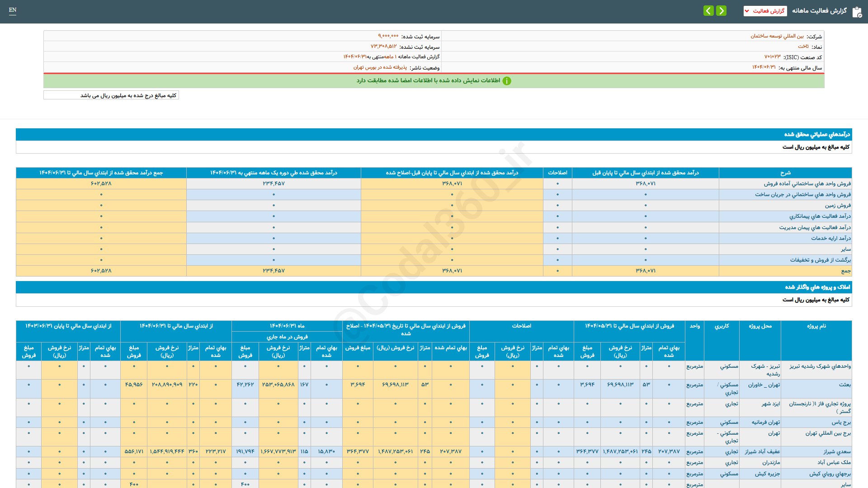Viewport: 868px width, 488px height.
Task: Click the ticker symbol ثاخت
Action: pyautogui.click(x=803, y=47)
